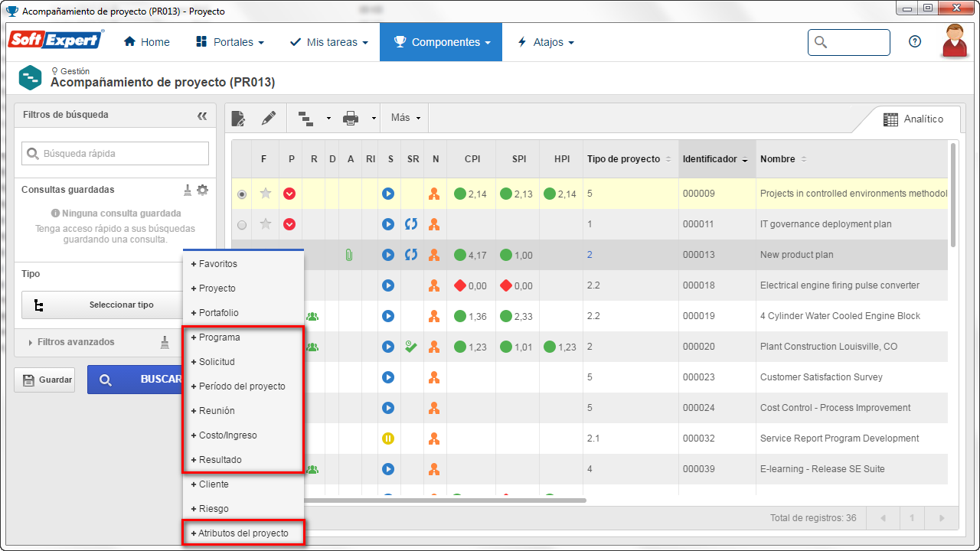Switch to the Analítico tab

coord(913,119)
